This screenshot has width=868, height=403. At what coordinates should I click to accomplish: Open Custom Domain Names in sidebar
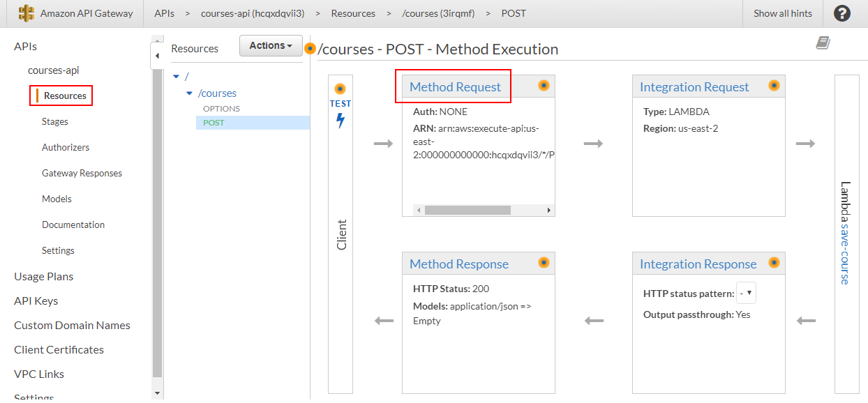pyautogui.click(x=72, y=325)
